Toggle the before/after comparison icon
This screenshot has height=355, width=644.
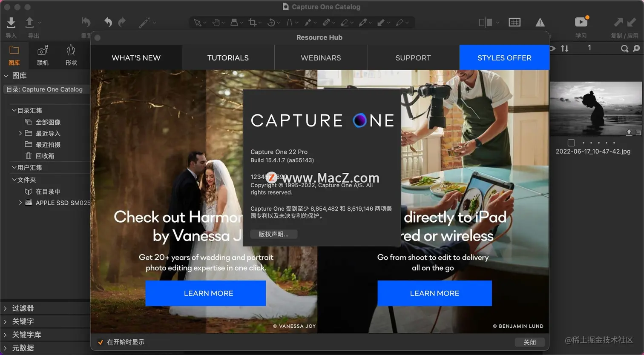(x=486, y=22)
